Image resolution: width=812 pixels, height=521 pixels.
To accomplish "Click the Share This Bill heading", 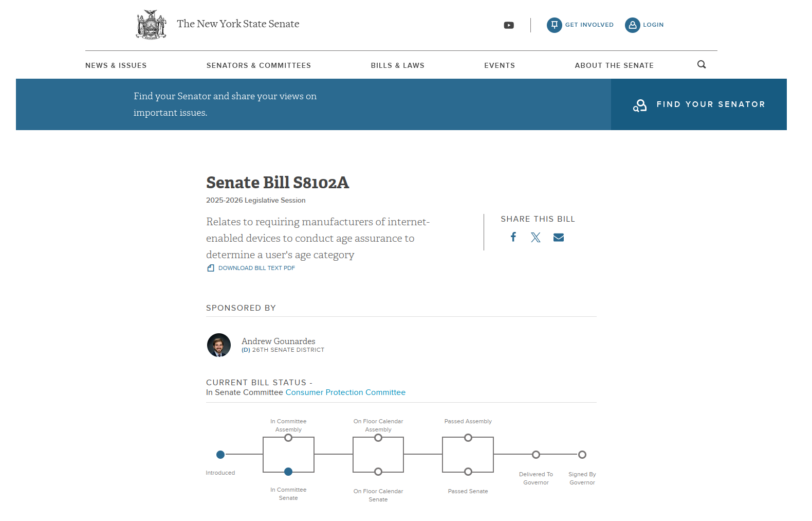I will coord(538,219).
